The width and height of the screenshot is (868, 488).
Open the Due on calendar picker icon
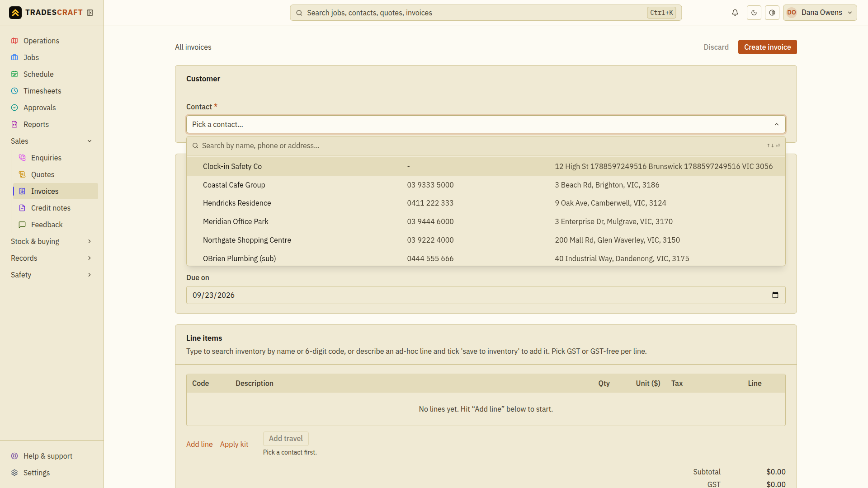pyautogui.click(x=775, y=295)
